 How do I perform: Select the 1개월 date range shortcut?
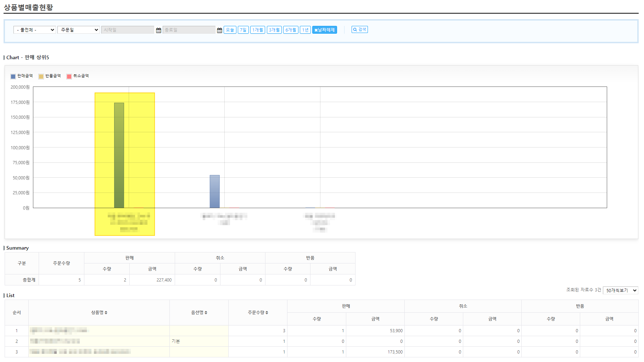(x=257, y=30)
